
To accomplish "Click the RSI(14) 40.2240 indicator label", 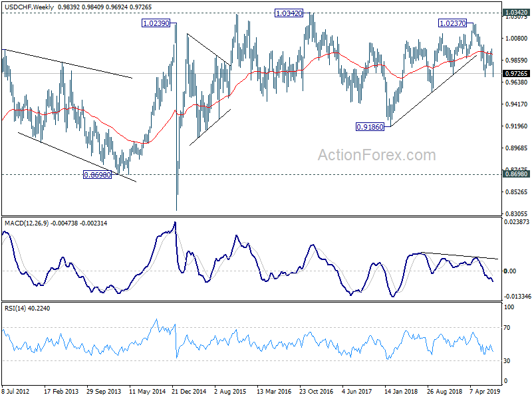I will (27, 309).
